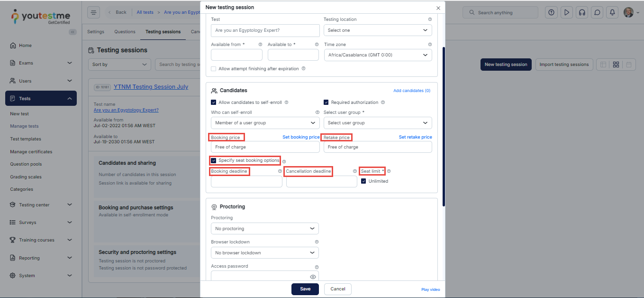Click the calendar view icon
The image size is (644, 298).
tap(629, 65)
